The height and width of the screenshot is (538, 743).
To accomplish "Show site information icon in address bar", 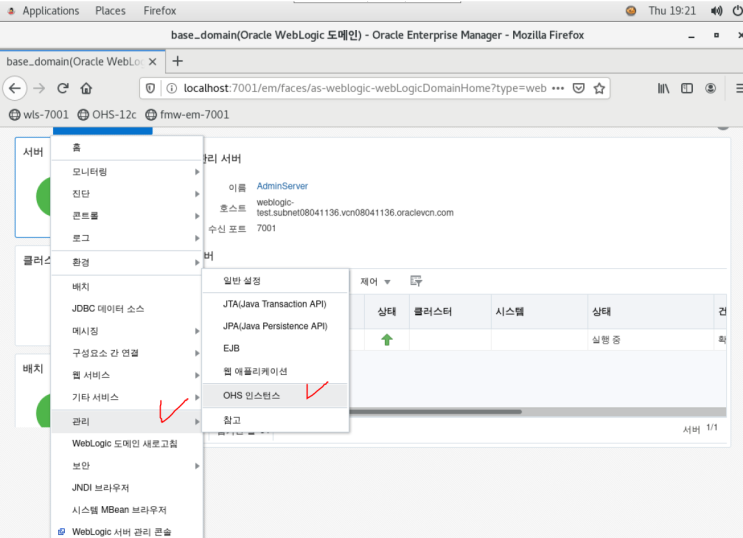I will pos(172,88).
